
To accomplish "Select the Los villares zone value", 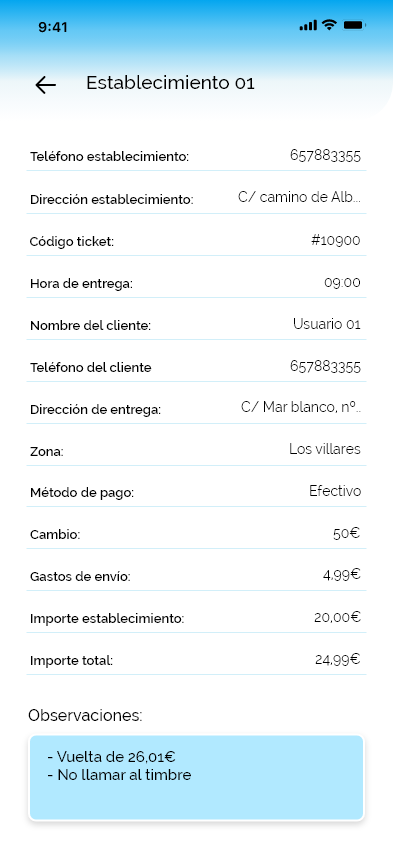I will 325,449.
